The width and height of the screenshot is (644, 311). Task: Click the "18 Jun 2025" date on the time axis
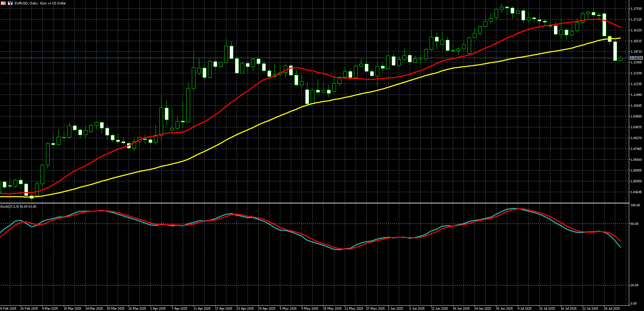[461, 309]
